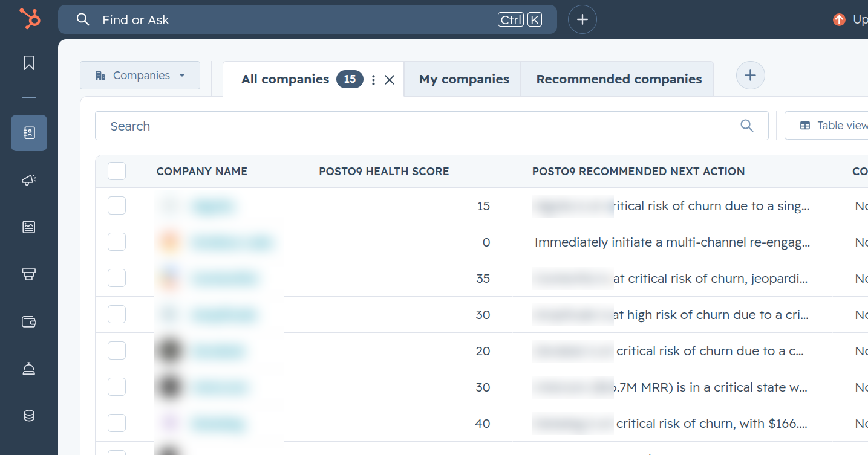
Task: Click the Find or Ask search field
Action: 307,19
